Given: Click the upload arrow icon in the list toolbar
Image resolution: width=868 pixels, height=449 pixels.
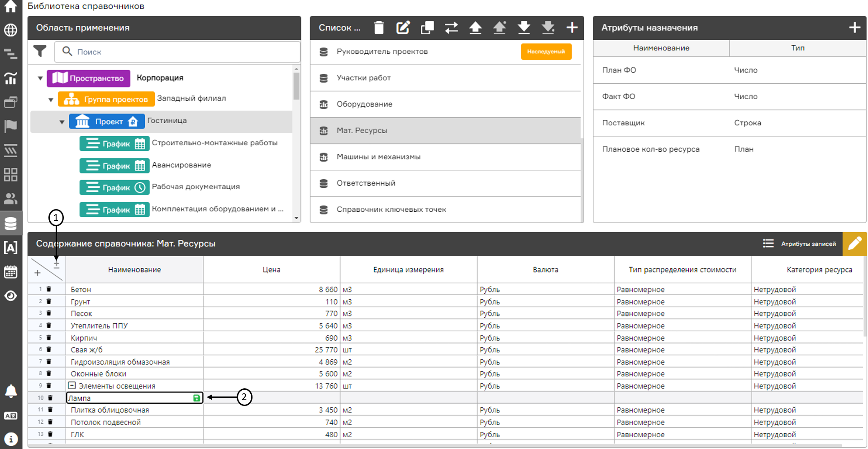Looking at the screenshot, I should 475,28.
